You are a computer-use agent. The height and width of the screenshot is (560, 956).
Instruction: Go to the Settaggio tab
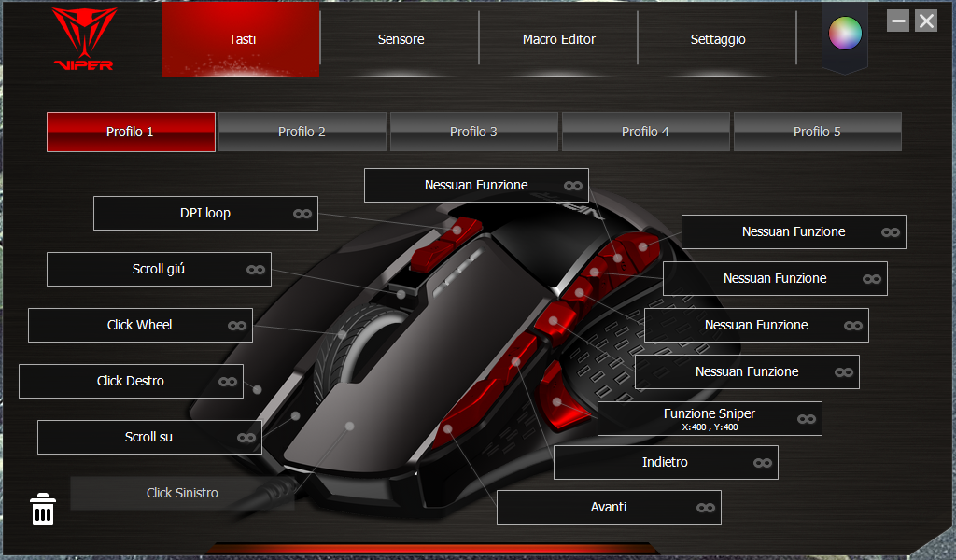coord(717,39)
